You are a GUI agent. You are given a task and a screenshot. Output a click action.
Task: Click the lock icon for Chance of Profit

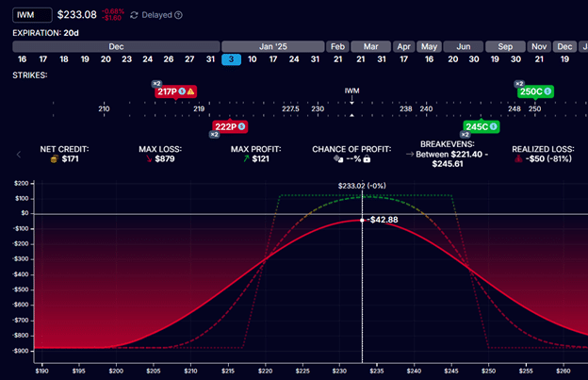(367, 159)
